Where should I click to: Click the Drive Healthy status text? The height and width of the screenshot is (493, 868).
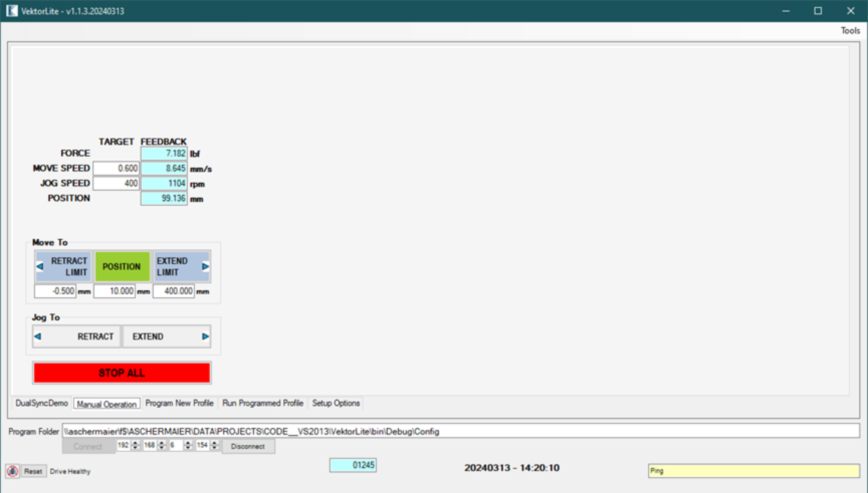tap(70, 471)
